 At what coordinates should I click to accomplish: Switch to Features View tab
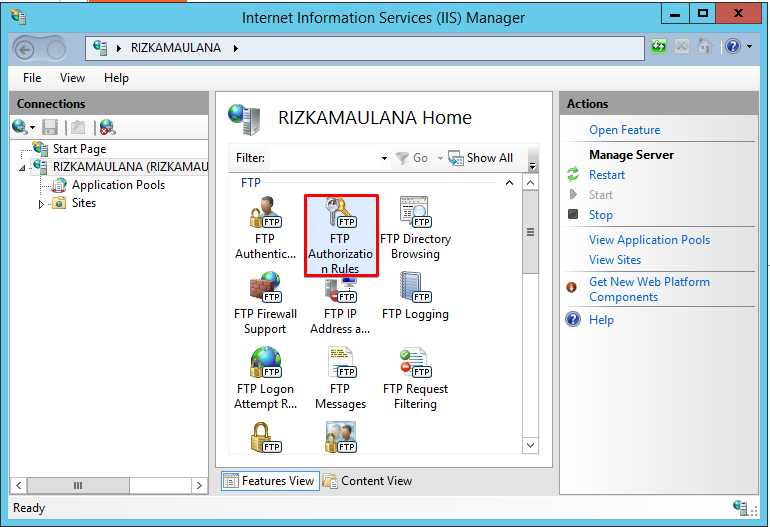tap(270, 481)
